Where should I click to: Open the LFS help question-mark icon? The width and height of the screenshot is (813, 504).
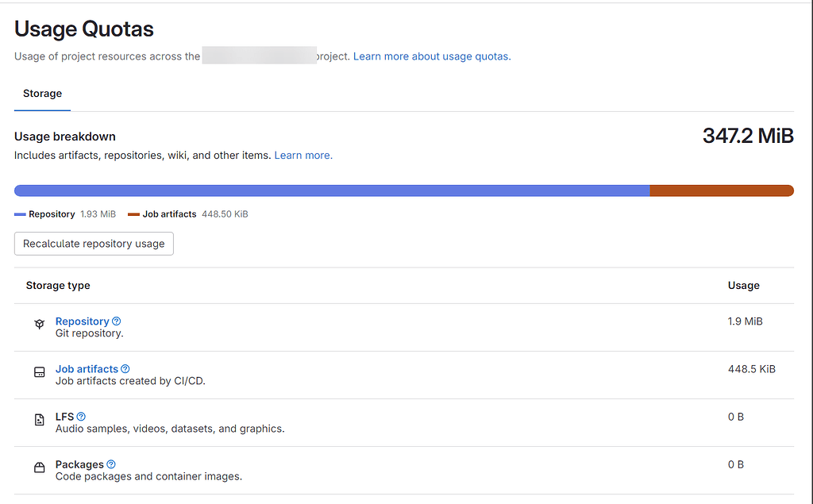81,417
